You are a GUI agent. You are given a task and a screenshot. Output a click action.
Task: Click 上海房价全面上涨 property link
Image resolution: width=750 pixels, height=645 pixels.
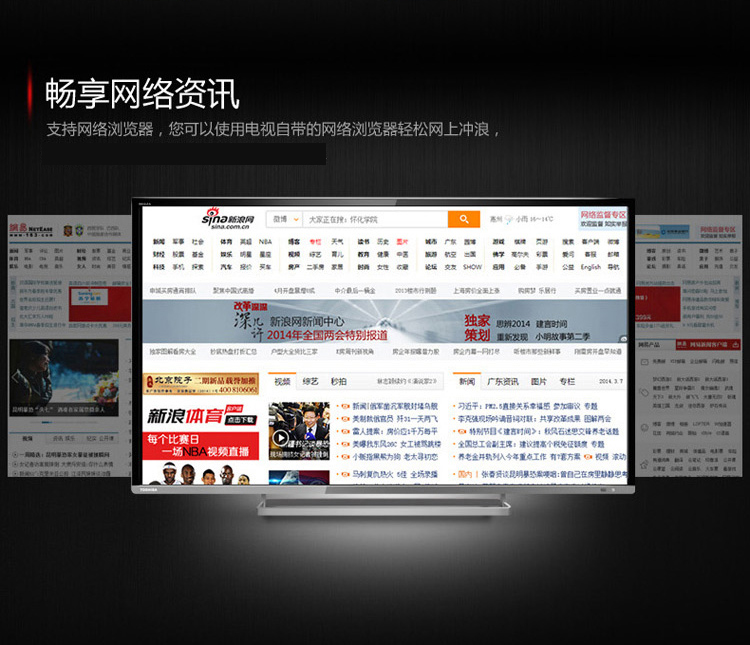[x=476, y=290]
